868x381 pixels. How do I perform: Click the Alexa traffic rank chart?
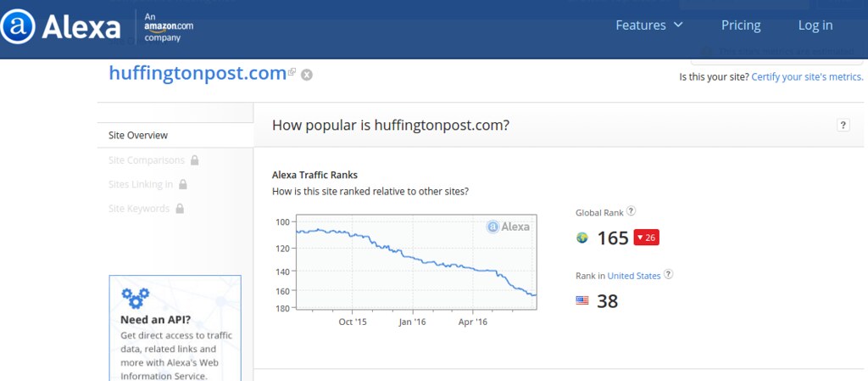(x=415, y=263)
